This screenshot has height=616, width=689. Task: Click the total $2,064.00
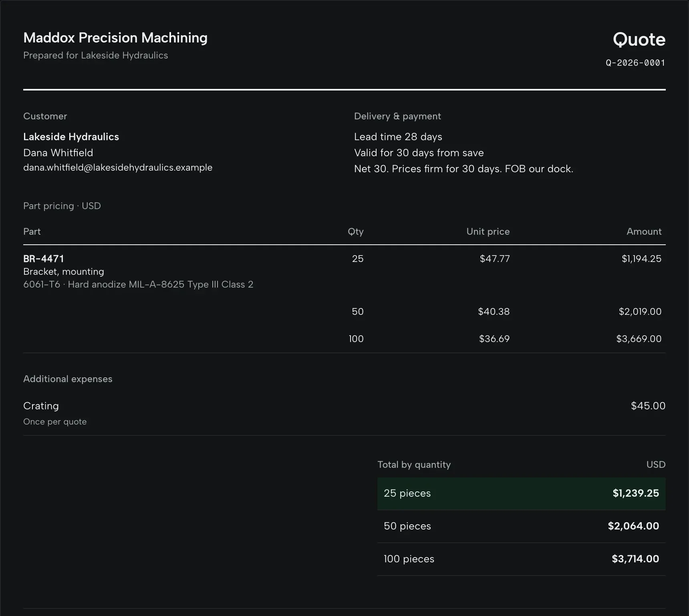click(x=633, y=526)
